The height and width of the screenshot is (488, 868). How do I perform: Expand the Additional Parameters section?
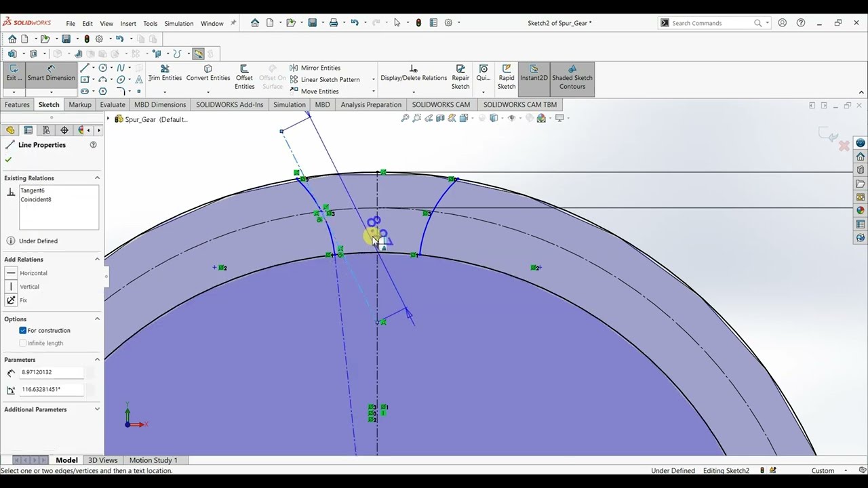coord(97,409)
